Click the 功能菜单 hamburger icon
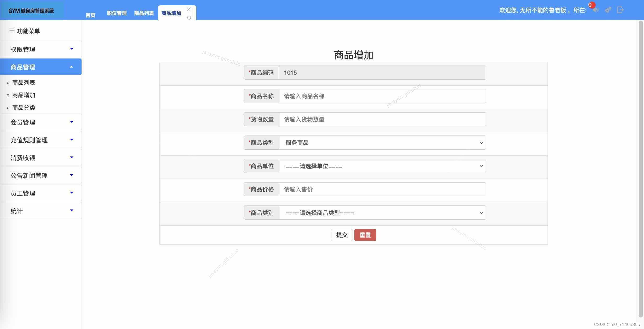The width and height of the screenshot is (644, 329). [11, 31]
